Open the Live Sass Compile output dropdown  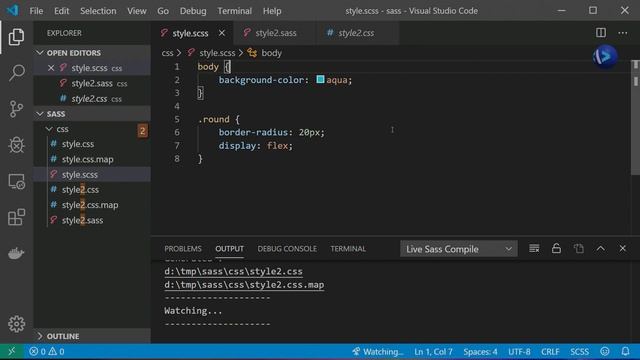(459, 249)
